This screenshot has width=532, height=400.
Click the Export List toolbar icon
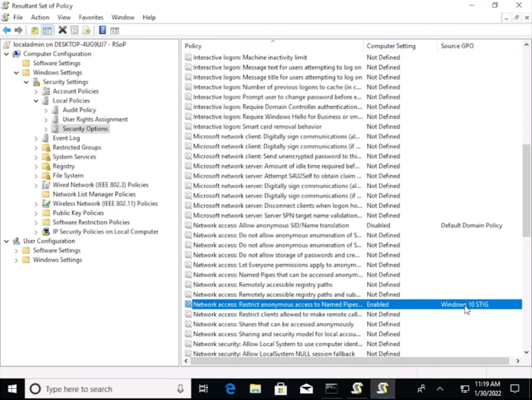tap(87, 31)
